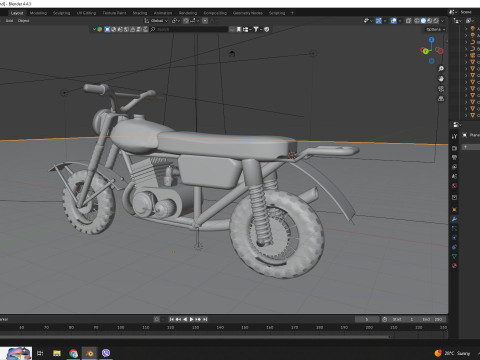Jump to the timeline start frame
The image size is (480, 360).
pyautogui.click(x=171, y=319)
